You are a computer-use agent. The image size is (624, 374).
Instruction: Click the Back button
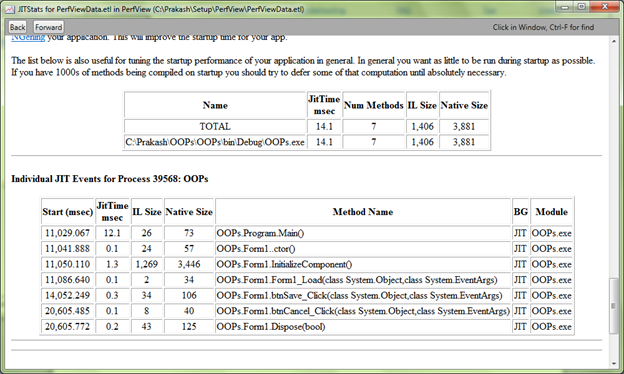point(18,27)
